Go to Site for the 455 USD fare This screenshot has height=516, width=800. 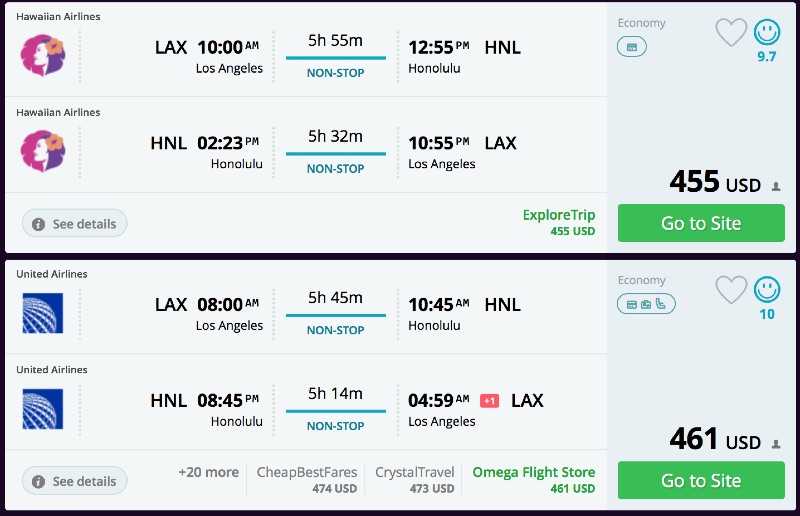click(x=701, y=223)
